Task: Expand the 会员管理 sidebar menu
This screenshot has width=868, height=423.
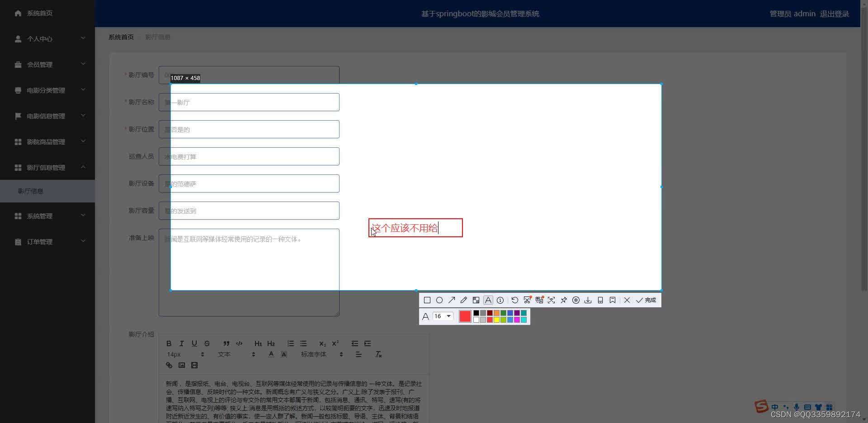Action: 47,65
